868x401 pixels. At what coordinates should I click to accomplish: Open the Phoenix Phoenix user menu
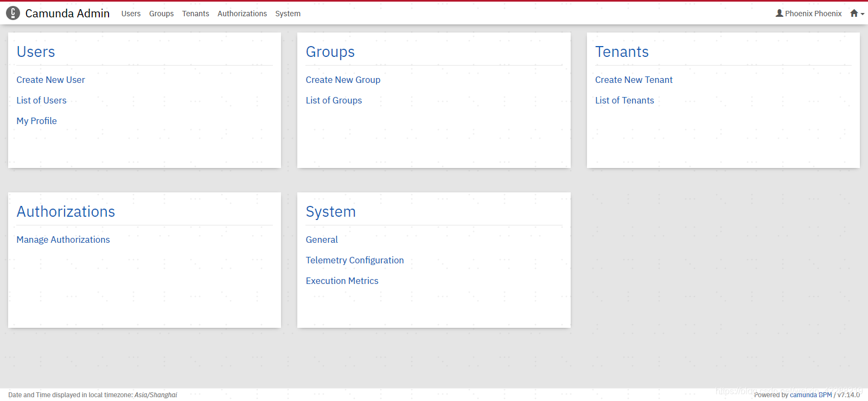click(808, 14)
